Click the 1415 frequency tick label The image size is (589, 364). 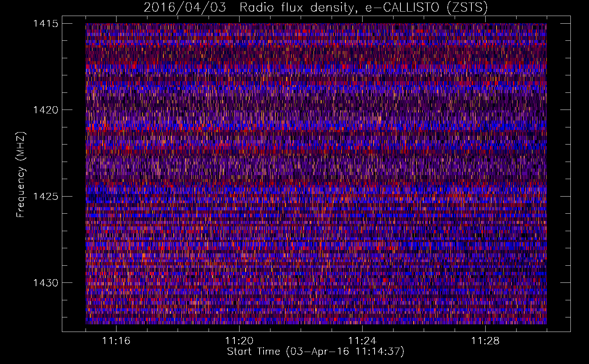point(46,24)
